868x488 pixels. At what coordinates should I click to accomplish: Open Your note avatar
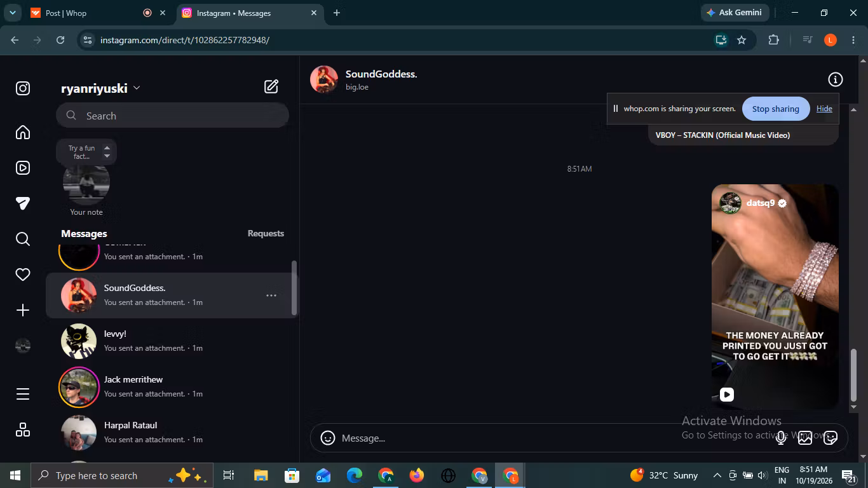pyautogui.click(x=86, y=181)
